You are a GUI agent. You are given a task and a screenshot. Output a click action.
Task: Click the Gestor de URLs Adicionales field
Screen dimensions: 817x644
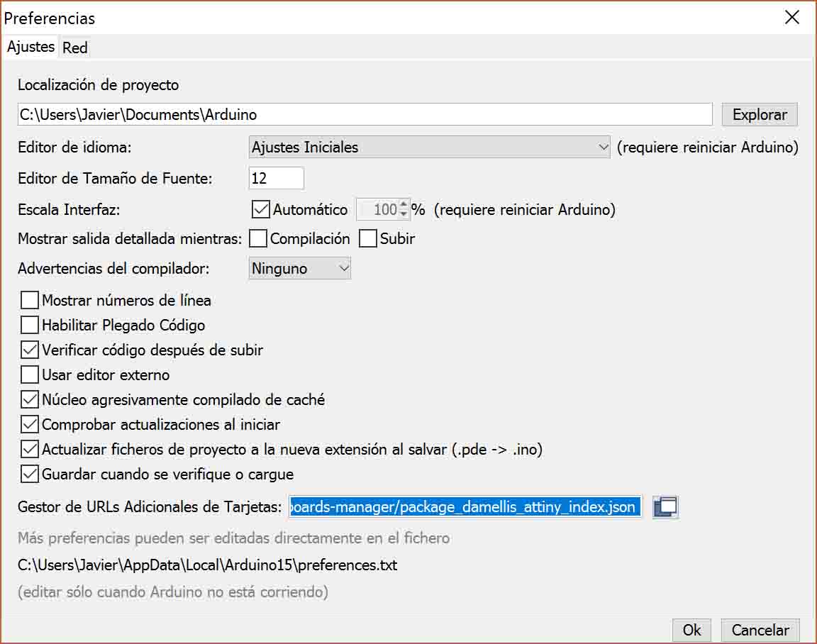tap(465, 506)
